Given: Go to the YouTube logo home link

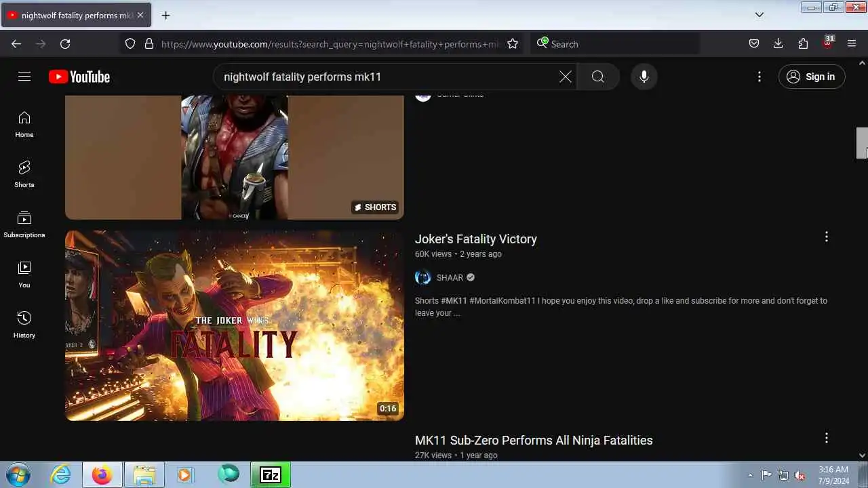Looking at the screenshot, I should click(x=79, y=77).
